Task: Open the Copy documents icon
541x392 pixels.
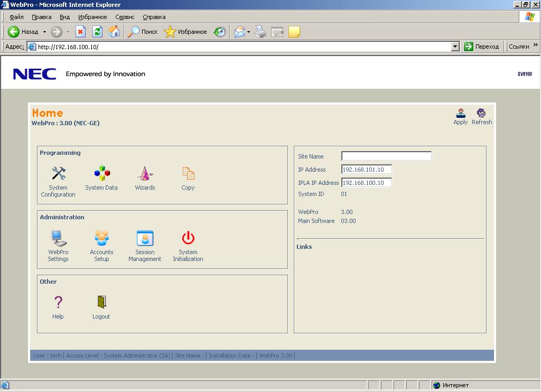Action: click(x=189, y=173)
